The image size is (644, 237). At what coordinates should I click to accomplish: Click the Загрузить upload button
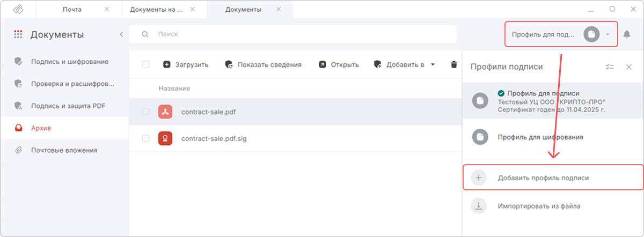pos(185,64)
